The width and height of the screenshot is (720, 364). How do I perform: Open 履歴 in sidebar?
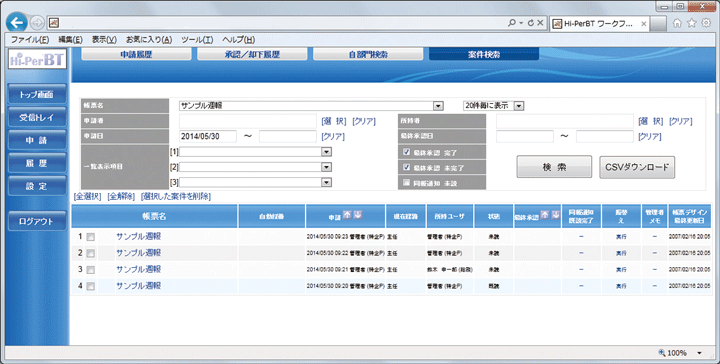(x=37, y=163)
